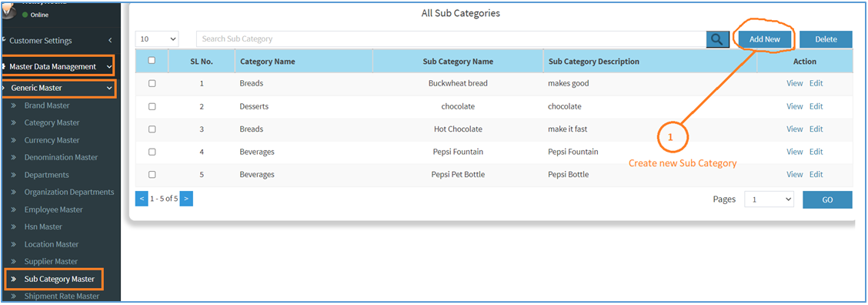Viewport: 868px width, 305px height.
Task: Open Shipment Rate Master in sidebar
Action: (62, 296)
